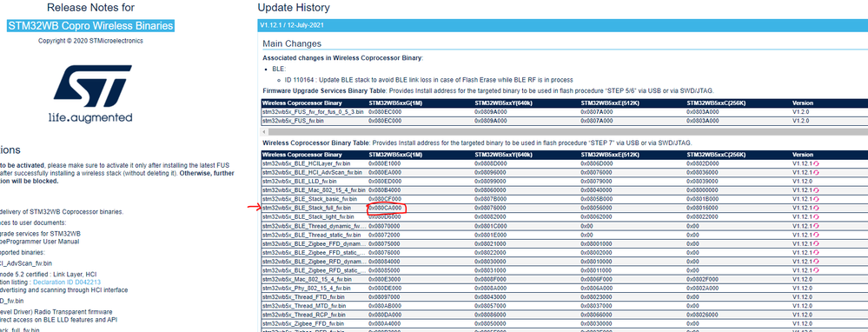
Task: Click 0x0801C000 address in BLE_Thread_dynamic row
Action: click(x=491, y=226)
